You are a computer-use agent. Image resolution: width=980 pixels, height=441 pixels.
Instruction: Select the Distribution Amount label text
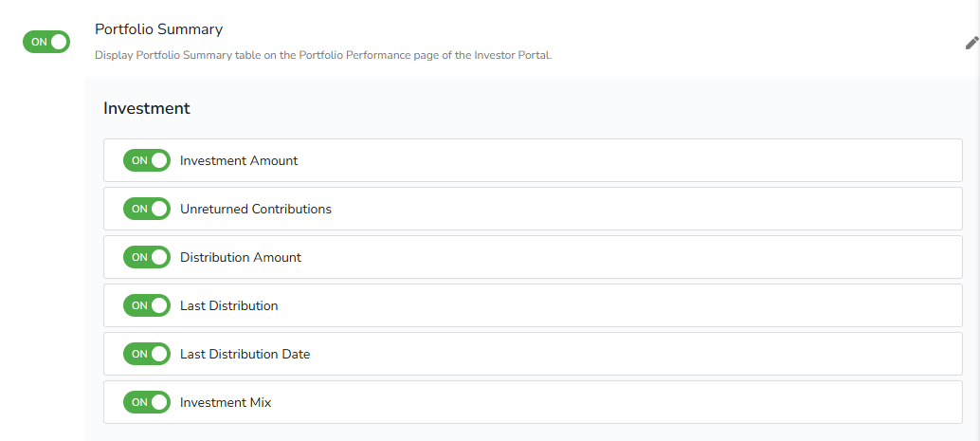(241, 257)
